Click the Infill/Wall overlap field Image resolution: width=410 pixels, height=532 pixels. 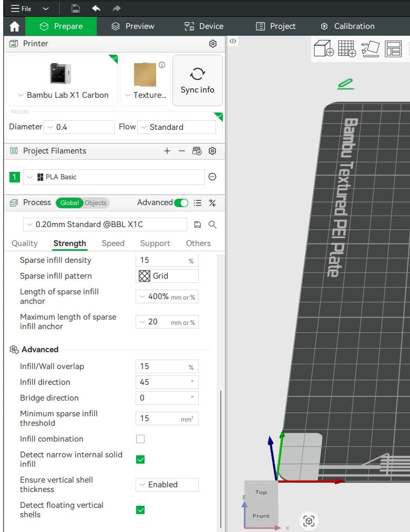167,367
